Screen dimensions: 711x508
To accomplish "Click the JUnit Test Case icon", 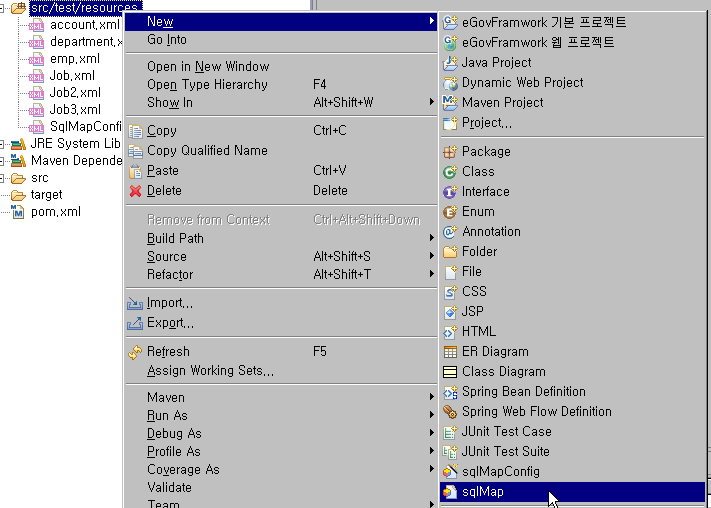I will [x=450, y=431].
